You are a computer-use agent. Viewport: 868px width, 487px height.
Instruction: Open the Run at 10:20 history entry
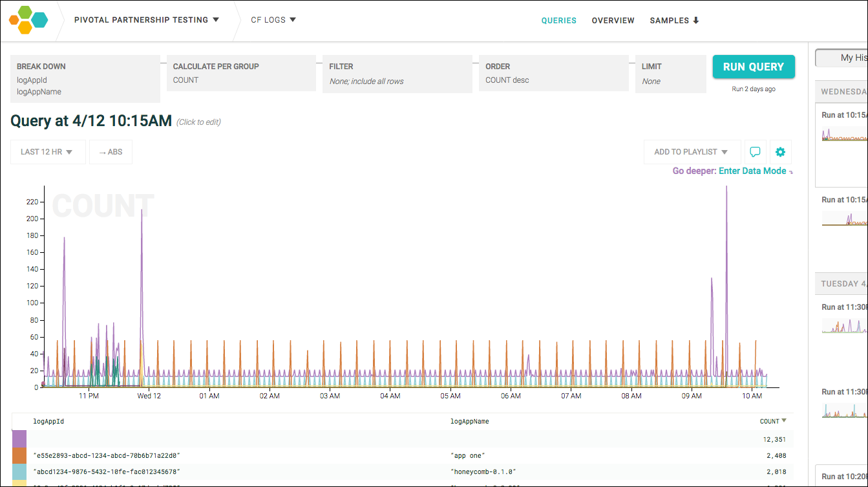(x=842, y=476)
